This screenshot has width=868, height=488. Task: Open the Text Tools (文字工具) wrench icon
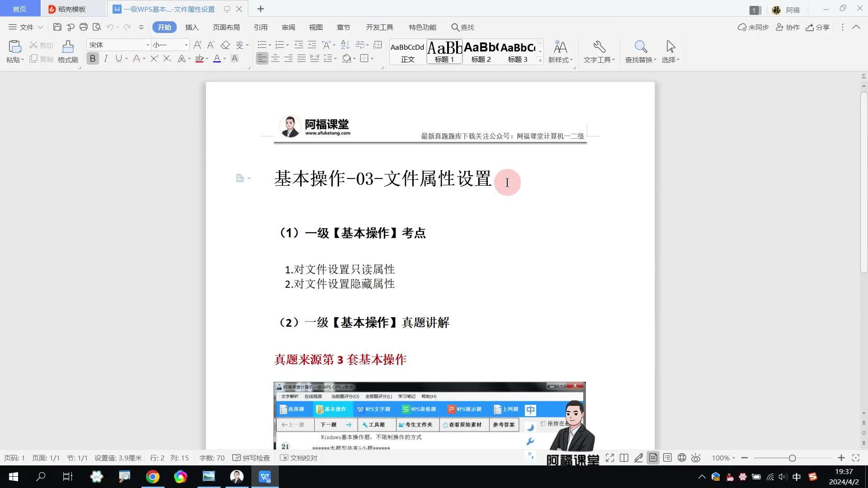pyautogui.click(x=599, y=47)
